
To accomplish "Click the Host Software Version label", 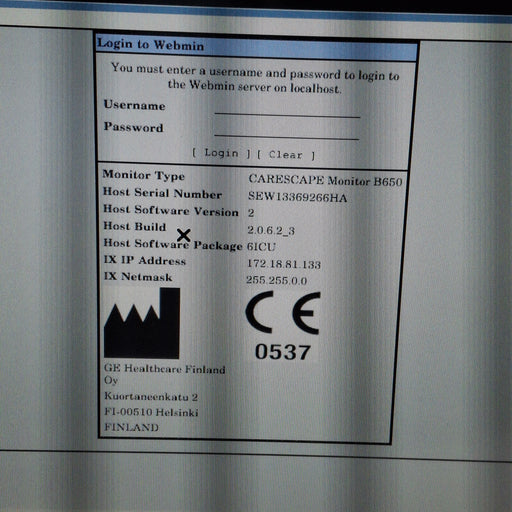I will (171, 210).
